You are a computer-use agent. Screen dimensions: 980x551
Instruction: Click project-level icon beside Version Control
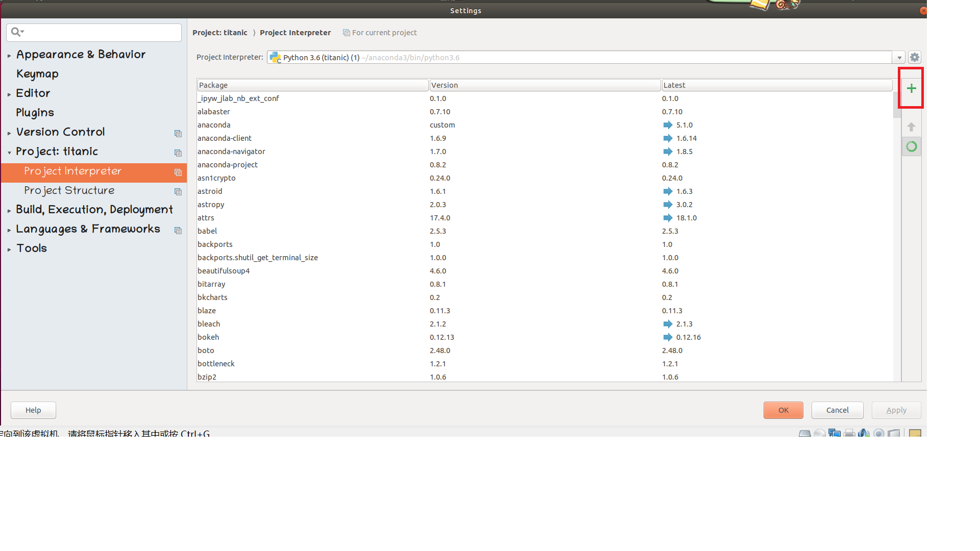click(x=178, y=133)
